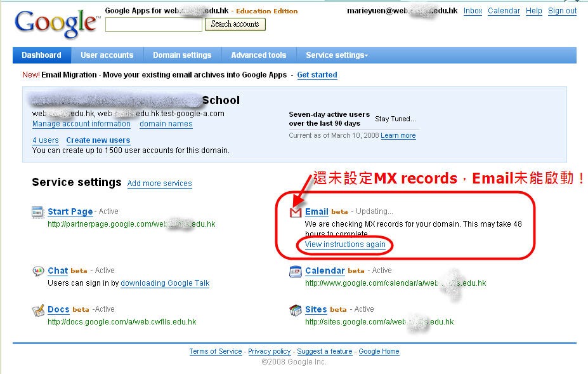The image size is (588, 374).
Task: Expand the Service settings dropdown menu
Action: [x=337, y=55]
